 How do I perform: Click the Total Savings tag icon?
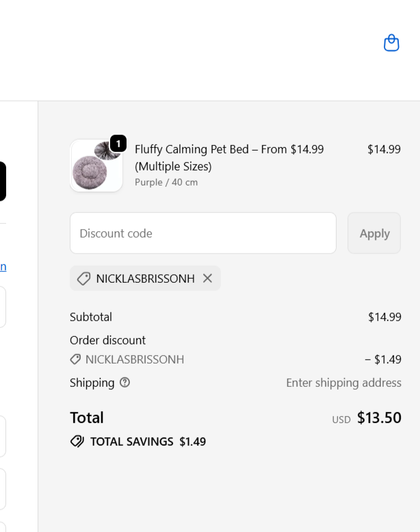pyautogui.click(x=77, y=442)
